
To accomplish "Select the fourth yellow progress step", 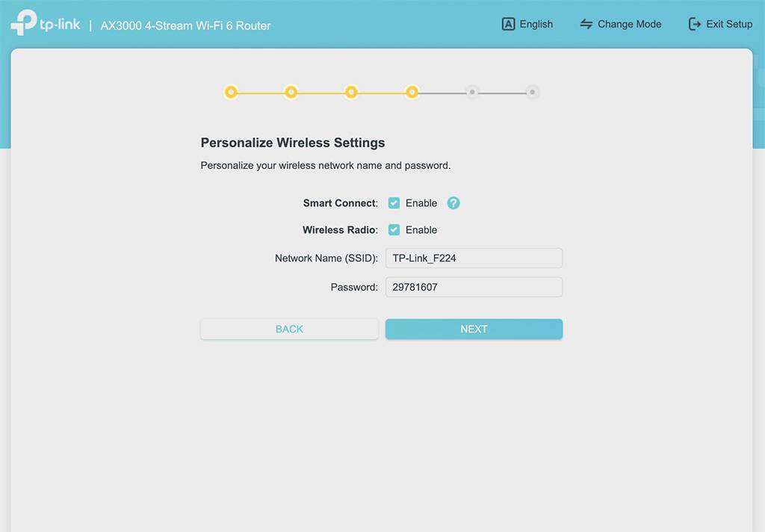I will coord(412,92).
